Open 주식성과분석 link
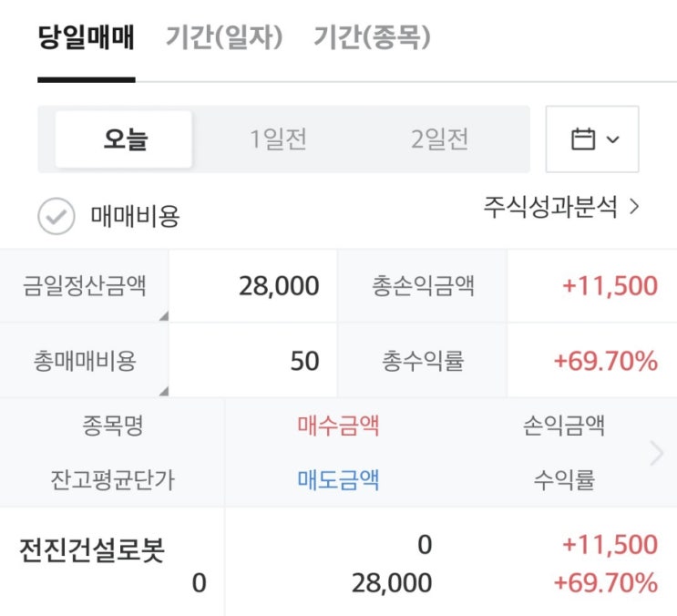The image size is (677, 616). 561,207
